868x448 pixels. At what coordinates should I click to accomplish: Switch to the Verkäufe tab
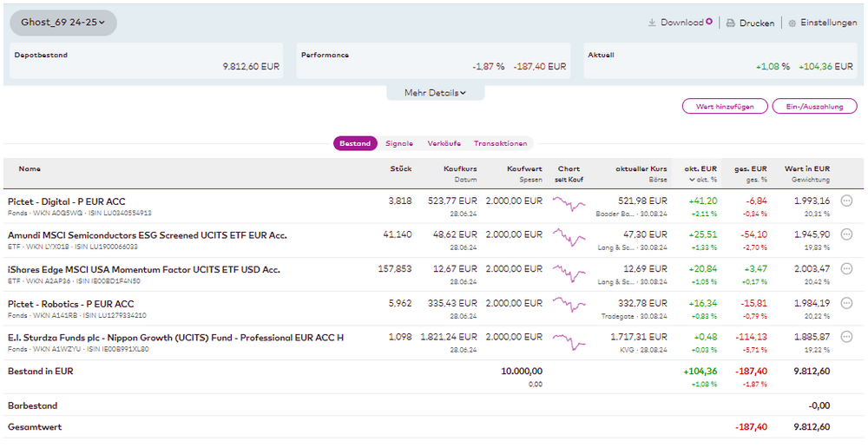(444, 143)
